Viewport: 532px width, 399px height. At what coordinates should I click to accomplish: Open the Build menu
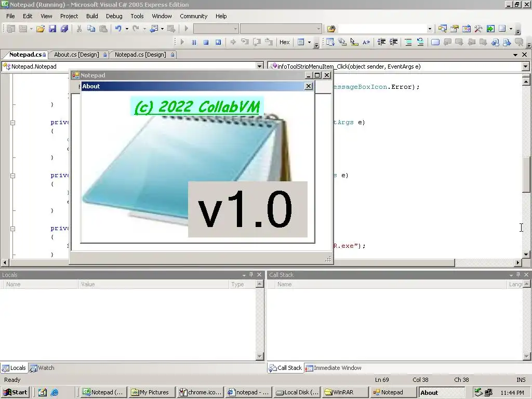pos(92,16)
